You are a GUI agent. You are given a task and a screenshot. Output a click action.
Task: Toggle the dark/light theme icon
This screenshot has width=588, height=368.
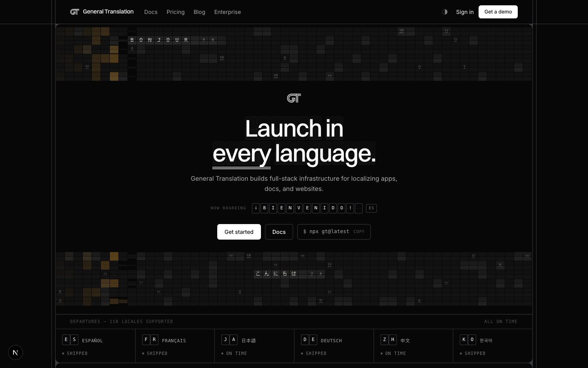point(445,12)
